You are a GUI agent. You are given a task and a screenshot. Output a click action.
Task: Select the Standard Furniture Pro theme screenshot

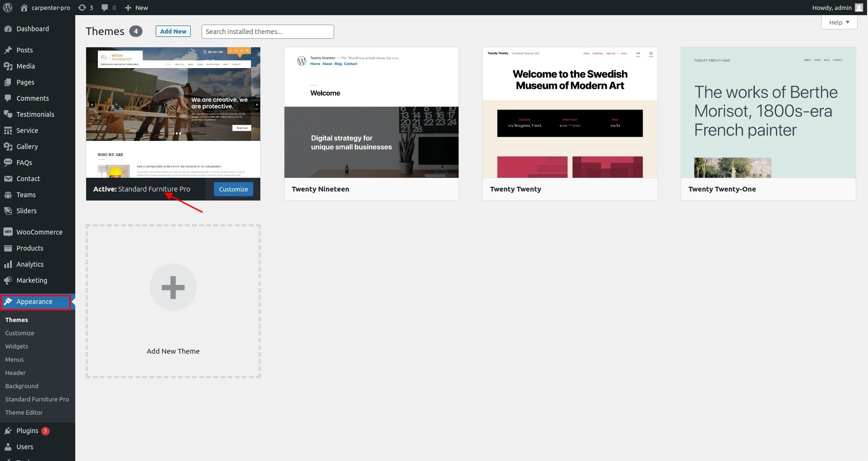click(173, 113)
